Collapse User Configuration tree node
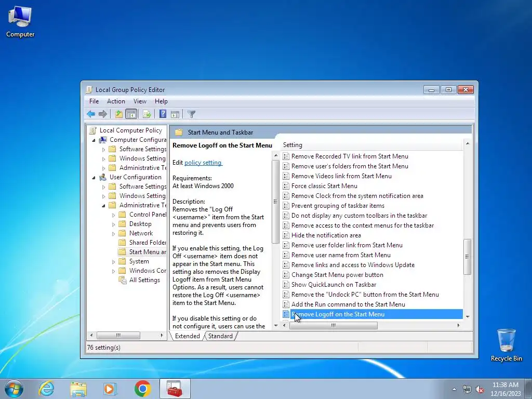Screen dimensions: 532x399 94,178
